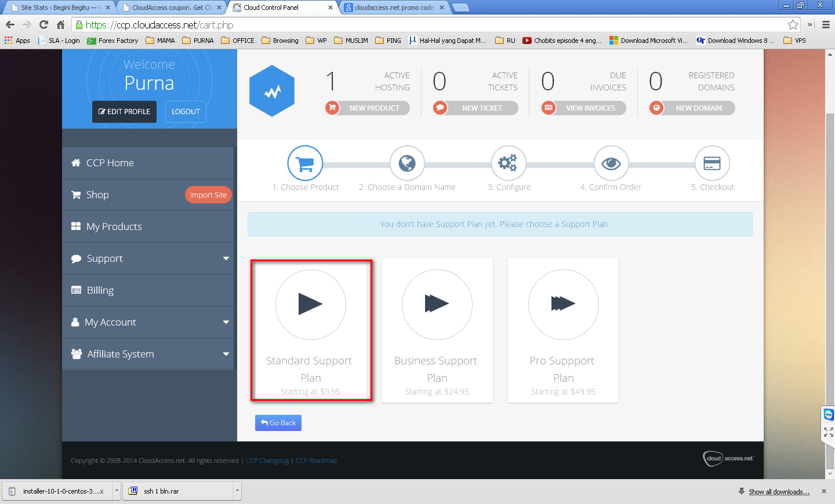The image size is (835, 504).
Task: Open ssh 1 bln.rar downloaded file
Action: [179, 491]
